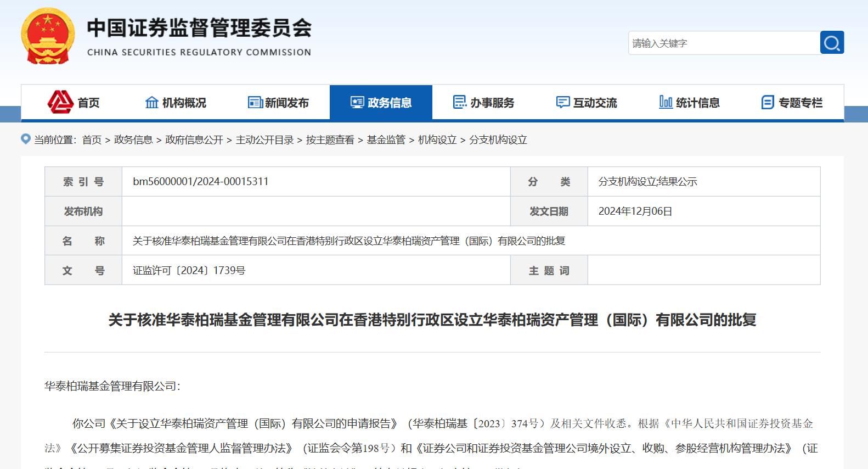868x469 pixels.
Task: Click the 发布机构 label cell
Action: (83, 211)
